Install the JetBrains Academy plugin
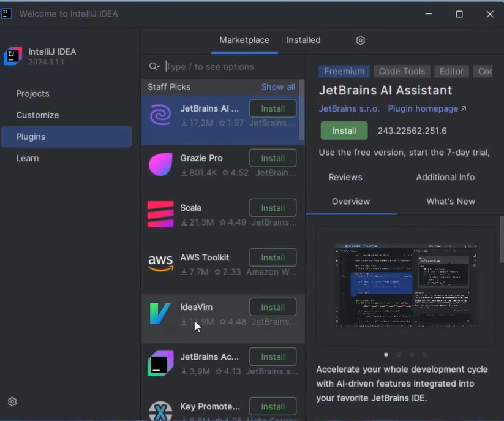Screen dimensions: 504x421 [x=273, y=357]
